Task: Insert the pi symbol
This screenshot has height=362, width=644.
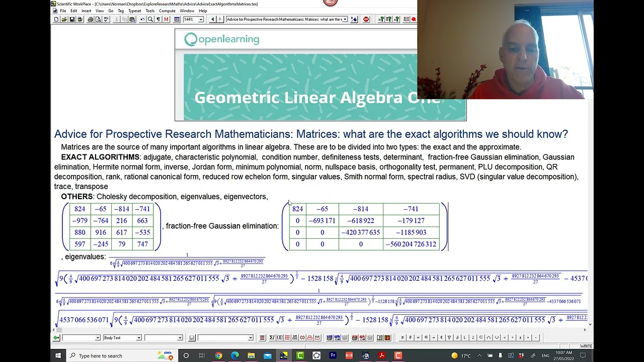Action: 402,337
